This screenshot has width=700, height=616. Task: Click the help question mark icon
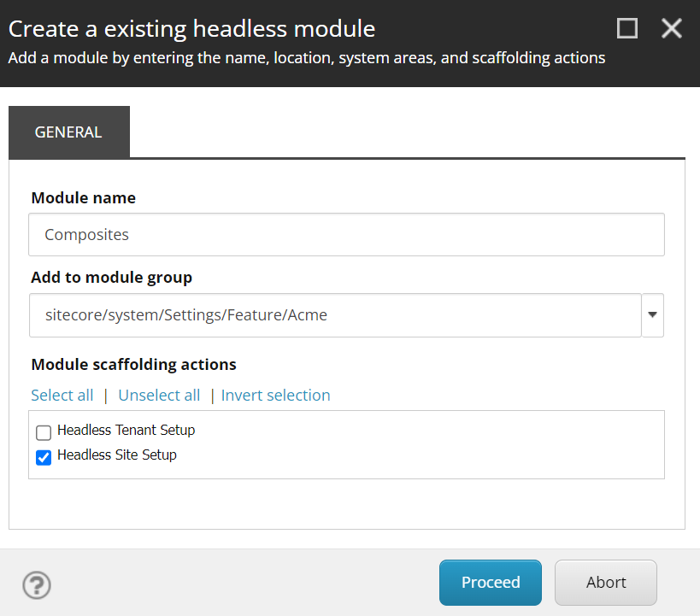37,585
